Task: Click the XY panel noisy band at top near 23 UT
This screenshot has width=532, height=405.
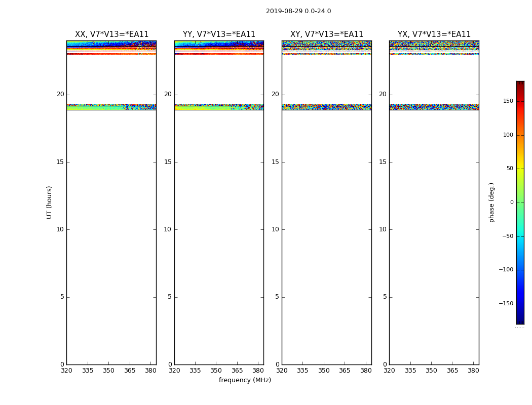Action: click(327, 48)
